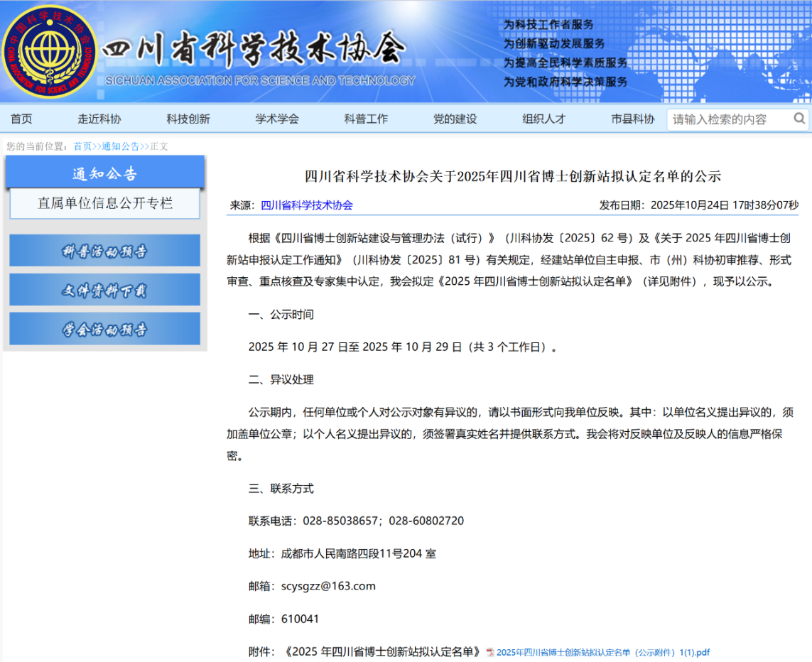Open the 直属单位信息公开专栏 sidebar entry
The width and height of the screenshot is (812, 662).
click(x=104, y=204)
